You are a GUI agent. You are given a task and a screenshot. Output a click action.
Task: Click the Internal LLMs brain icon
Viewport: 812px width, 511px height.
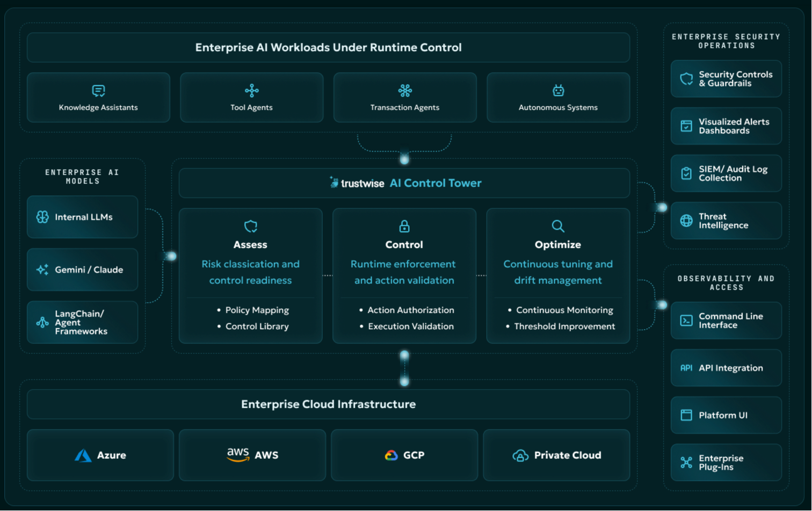(42, 217)
